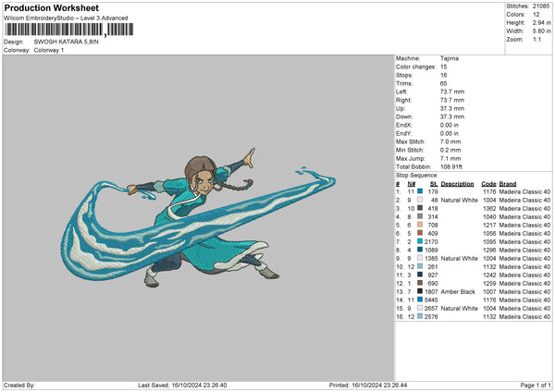Pick the dark teal swatch in stop row 8
Viewport: 555px width, 392px height.
click(x=420, y=250)
